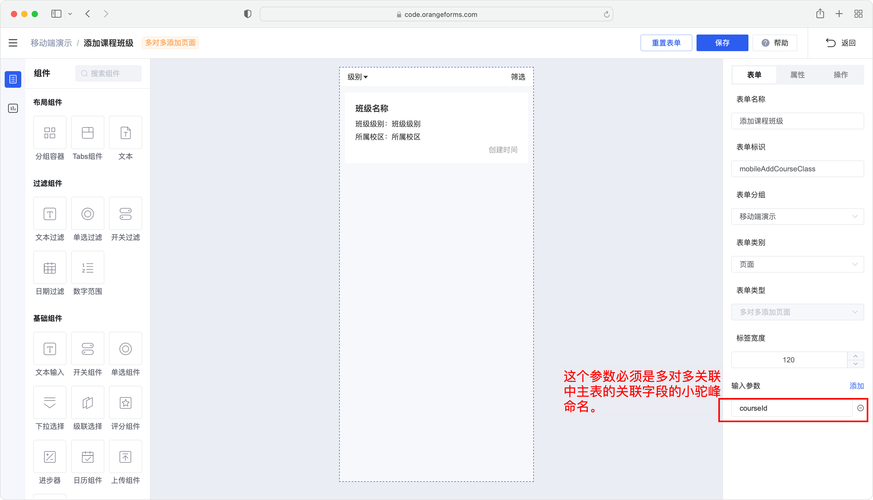Decrease the 标签宽度 value

(x=855, y=364)
